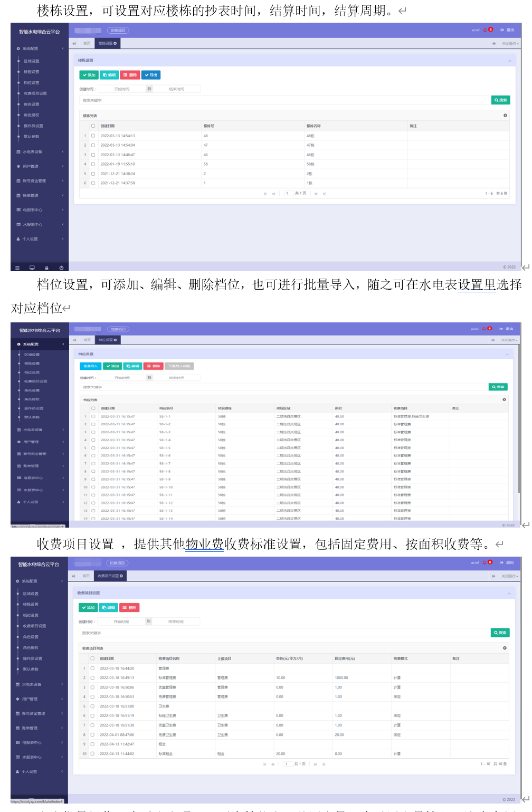The height and width of the screenshot is (812, 532).
Task: Click the power icon in 楼栋设置 bottom bar
Action: 61,268
